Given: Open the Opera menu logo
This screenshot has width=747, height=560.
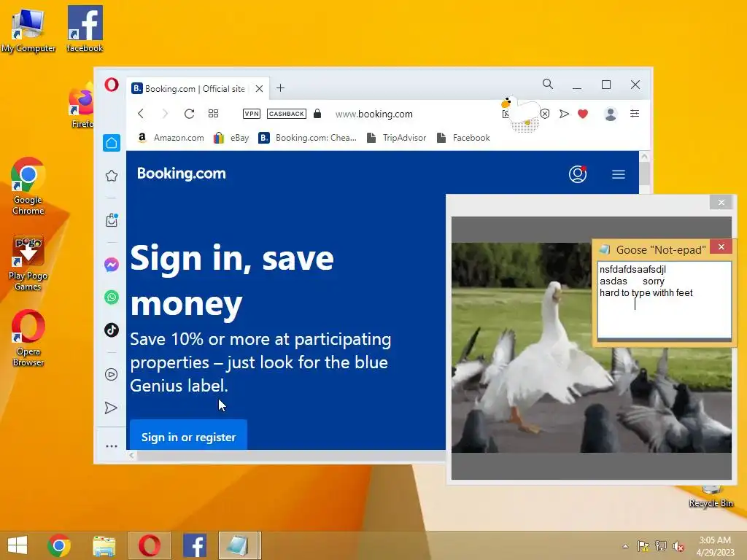Looking at the screenshot, I should coord(112,85).
